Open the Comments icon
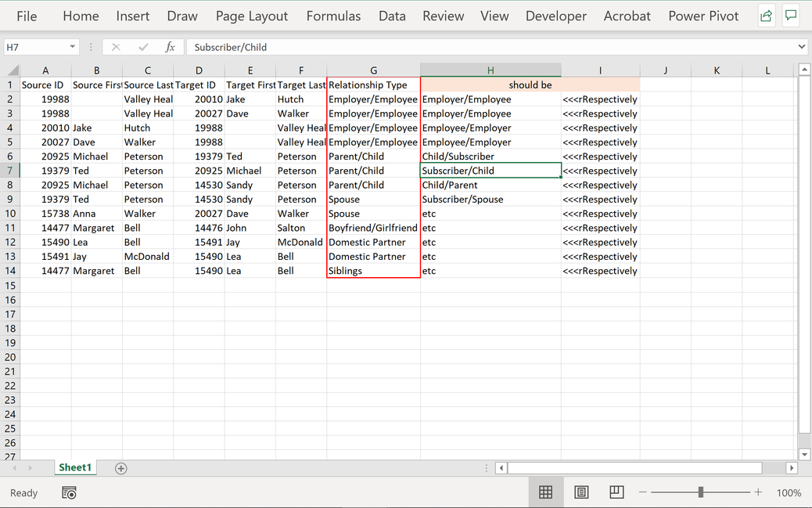The height and width of the screenshot is (508, 812). [791, 16]
